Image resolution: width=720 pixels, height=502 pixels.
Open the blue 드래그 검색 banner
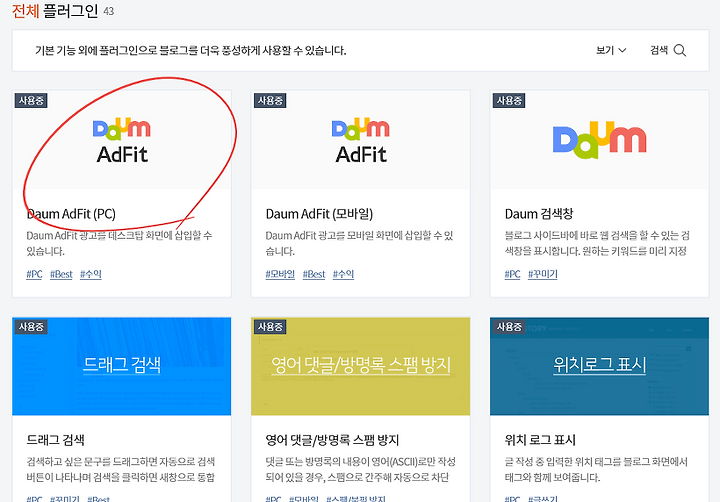click(x=122, y=366)
